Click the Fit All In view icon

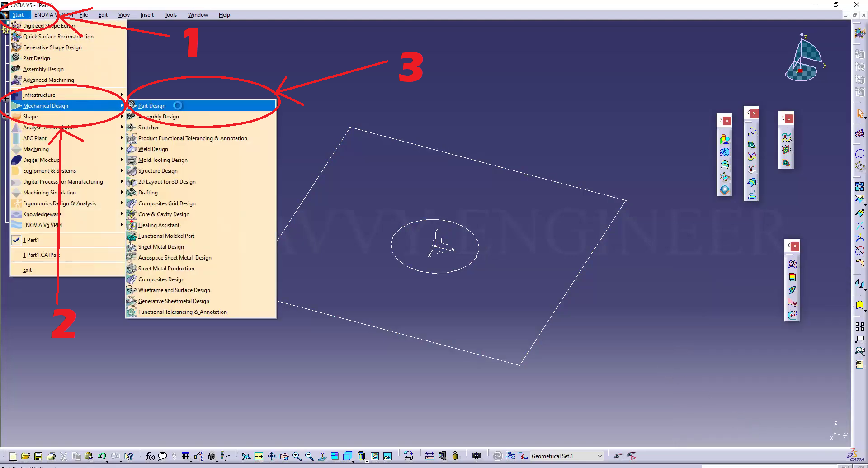[259, 456]
